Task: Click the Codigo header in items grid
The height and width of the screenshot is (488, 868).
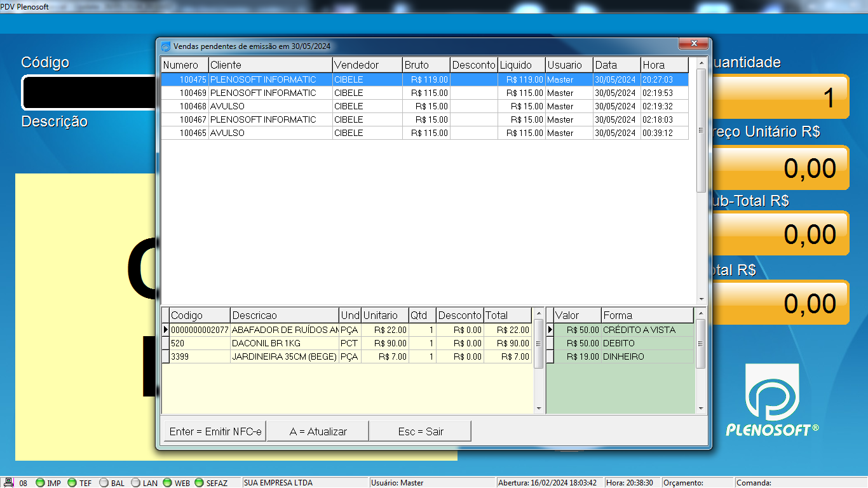Action: point(200,315)
